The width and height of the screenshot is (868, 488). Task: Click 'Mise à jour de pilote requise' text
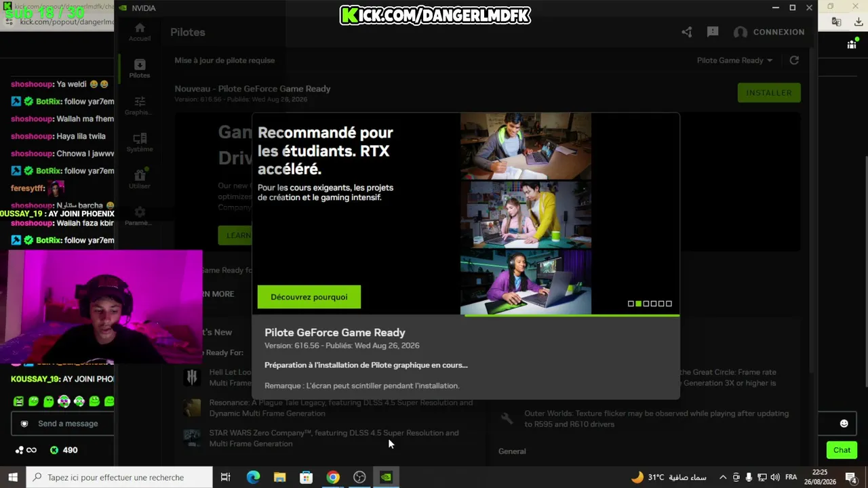pyautogui.click(x=224, y=60)
